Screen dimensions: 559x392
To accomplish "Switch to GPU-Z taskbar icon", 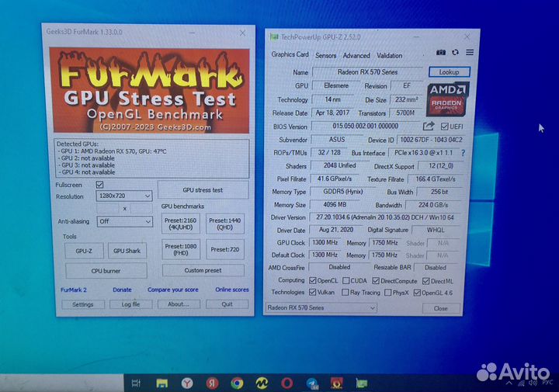I will [362, 383].
